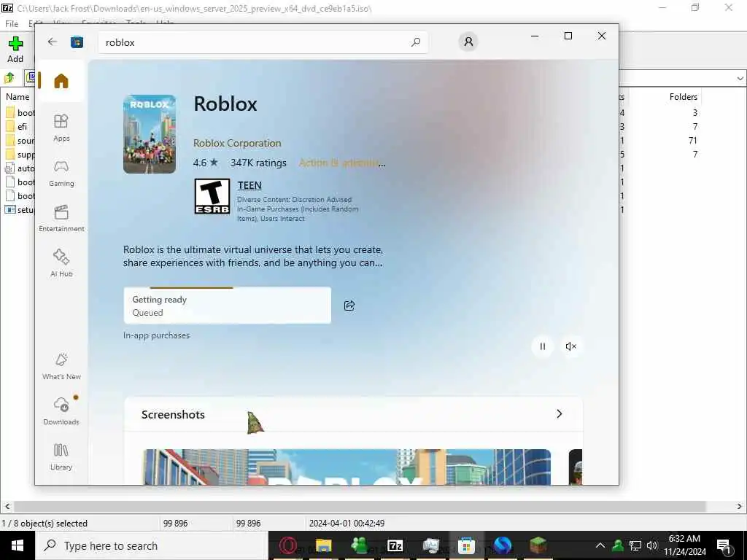The height and width of the screenshot is (560, 747).
Task: Click the Roblox app cover icon
Action: pos(149,134)
